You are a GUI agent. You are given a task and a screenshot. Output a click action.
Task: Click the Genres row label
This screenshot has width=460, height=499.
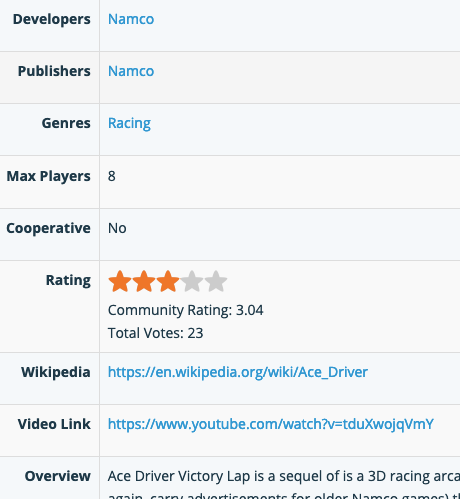66,123
